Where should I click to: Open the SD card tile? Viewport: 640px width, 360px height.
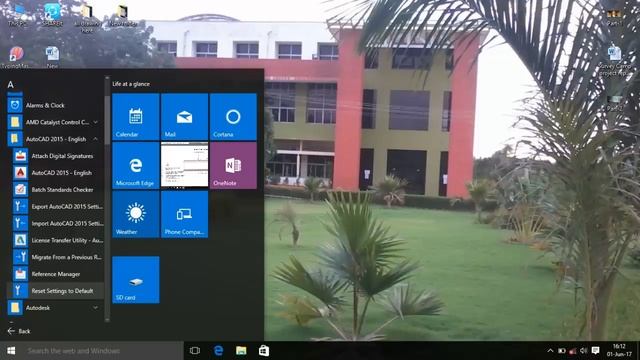click(136, 280)
